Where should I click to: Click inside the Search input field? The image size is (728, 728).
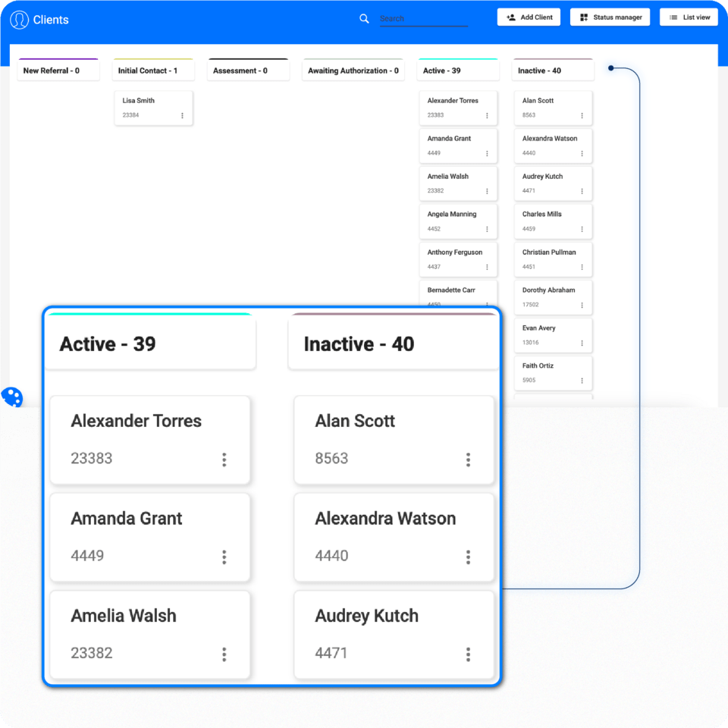point(423,18)
